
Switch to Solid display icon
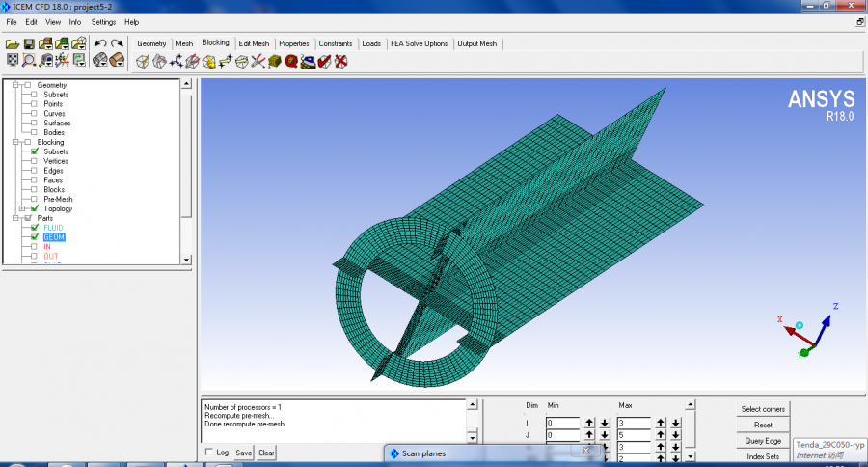click(117, 60)
